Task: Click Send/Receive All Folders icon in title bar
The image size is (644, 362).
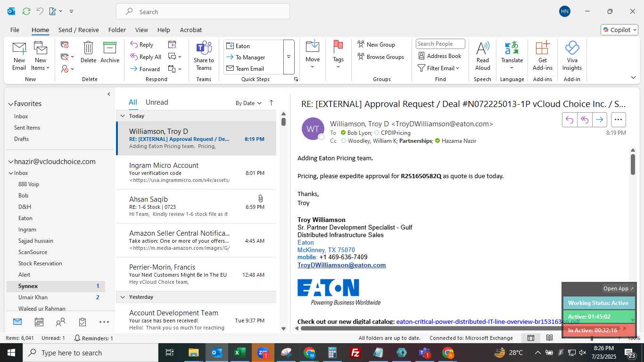Action: tap(26, 11)
